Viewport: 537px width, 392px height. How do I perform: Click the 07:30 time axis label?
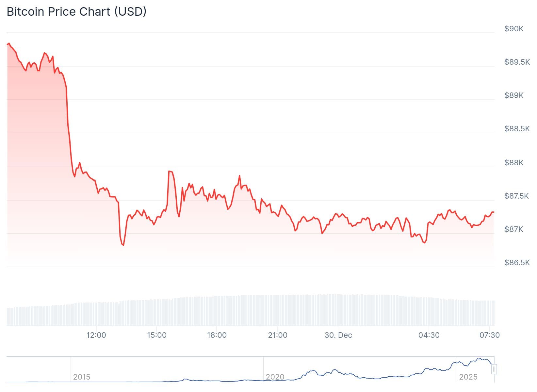(x=490, y=335)
